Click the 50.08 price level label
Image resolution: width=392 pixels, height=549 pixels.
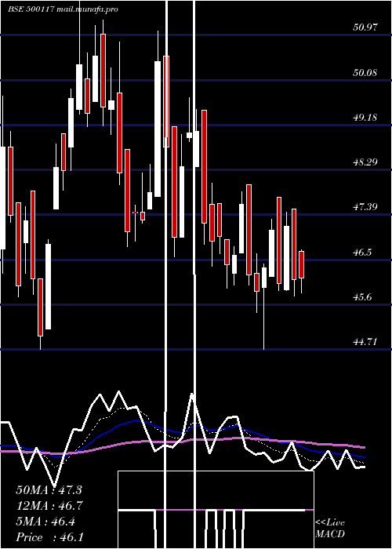(365, 72)
